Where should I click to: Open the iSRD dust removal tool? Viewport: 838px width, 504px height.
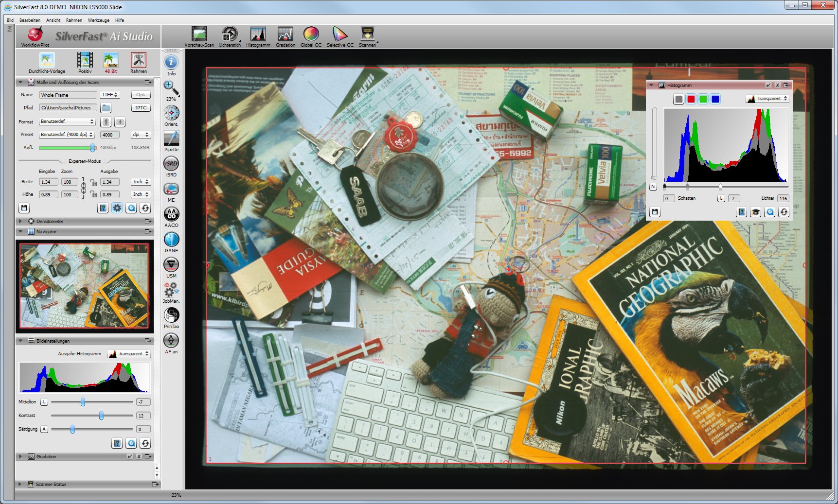171,164
